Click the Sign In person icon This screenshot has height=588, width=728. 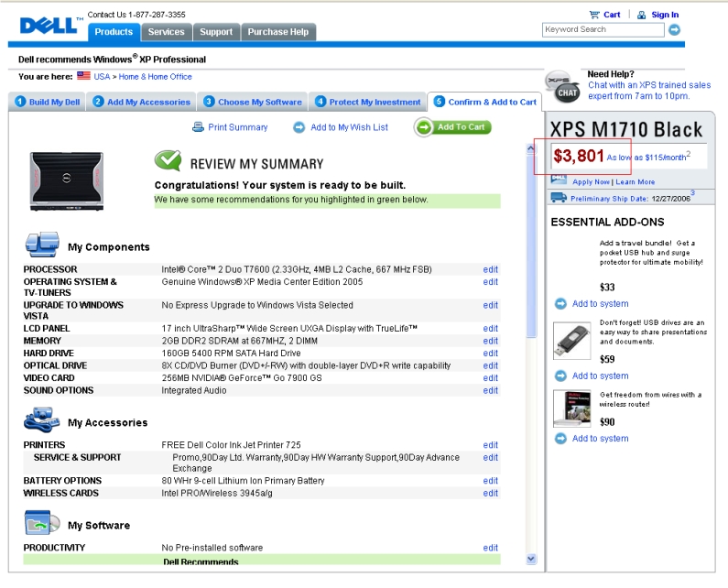coord(641,15)
